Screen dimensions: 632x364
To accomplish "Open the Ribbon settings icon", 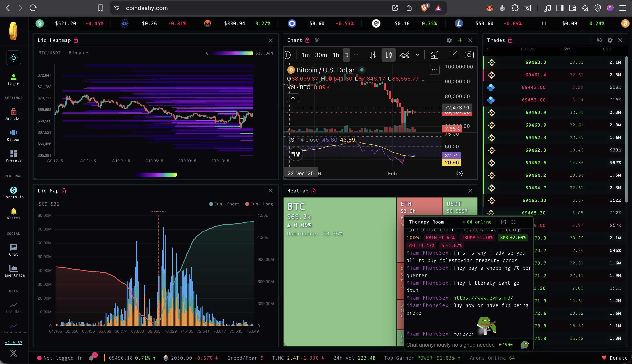I will pyautogui.click(x=14, y=135).
